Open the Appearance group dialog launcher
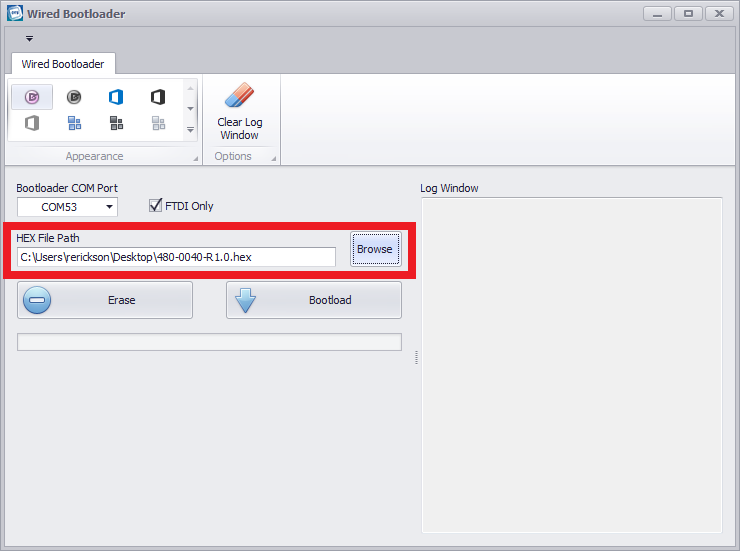The image size is (740, 551). (x=195, y=159)
